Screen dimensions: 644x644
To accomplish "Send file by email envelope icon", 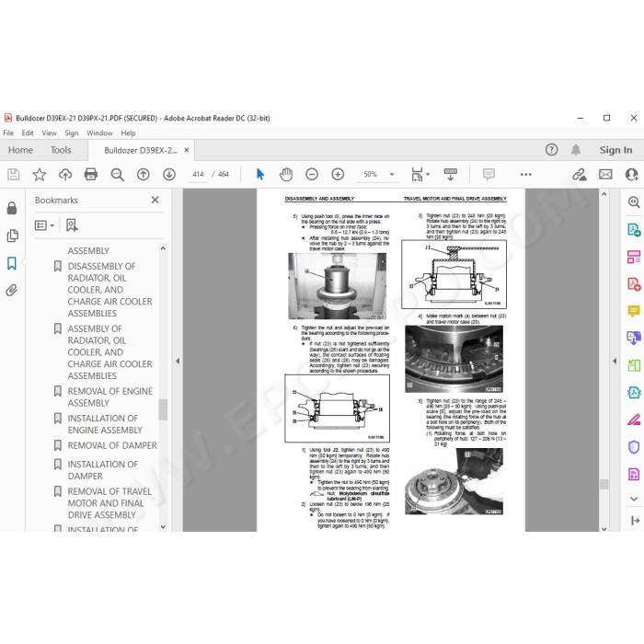I will (605, 175).
